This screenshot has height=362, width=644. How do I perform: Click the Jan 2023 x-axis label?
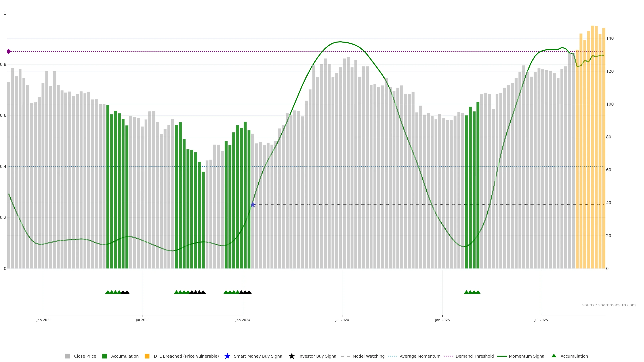tap(44, 320)
